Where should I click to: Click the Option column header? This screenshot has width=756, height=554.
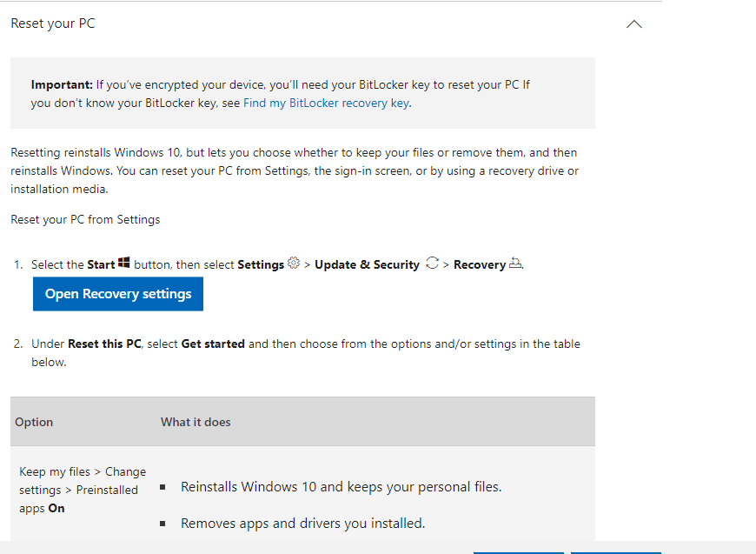point(34,422)
